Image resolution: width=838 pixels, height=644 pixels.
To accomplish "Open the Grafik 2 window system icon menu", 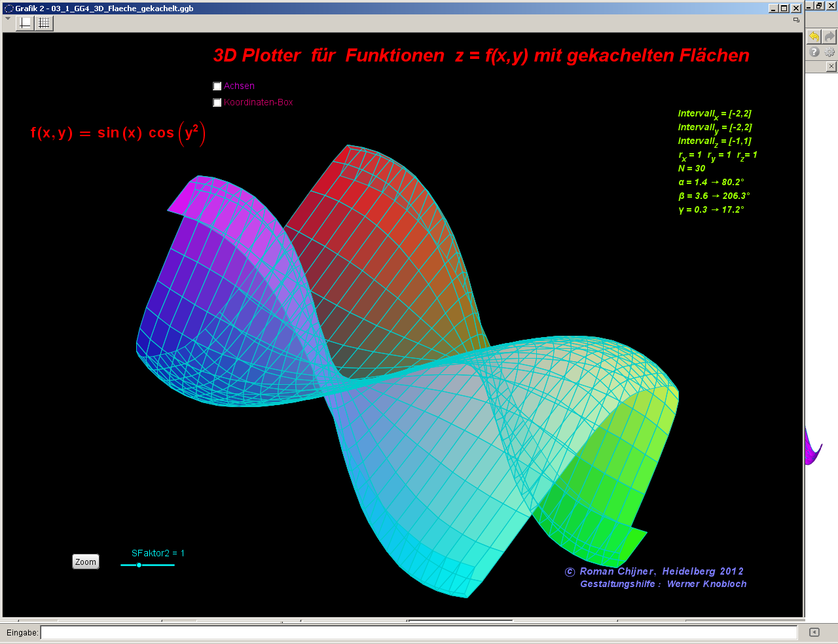I will coord(9,9).
